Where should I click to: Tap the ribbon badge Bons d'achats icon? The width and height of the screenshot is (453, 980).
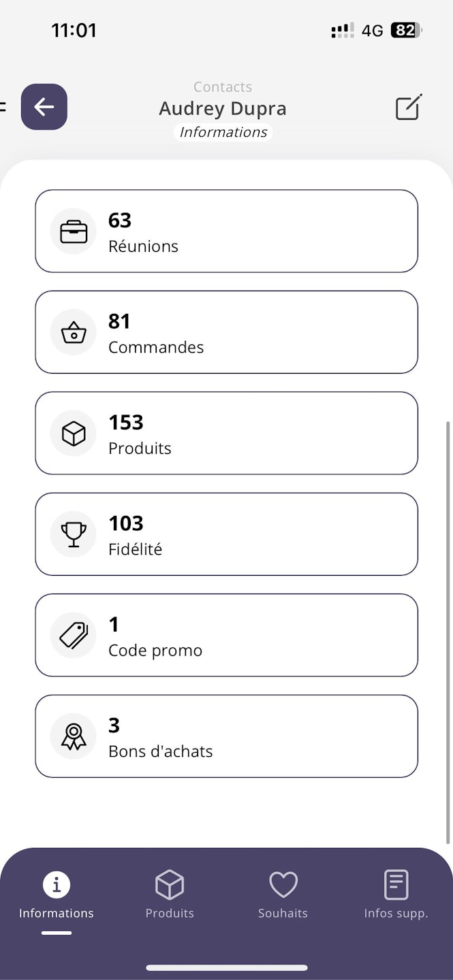coord(74,736)
